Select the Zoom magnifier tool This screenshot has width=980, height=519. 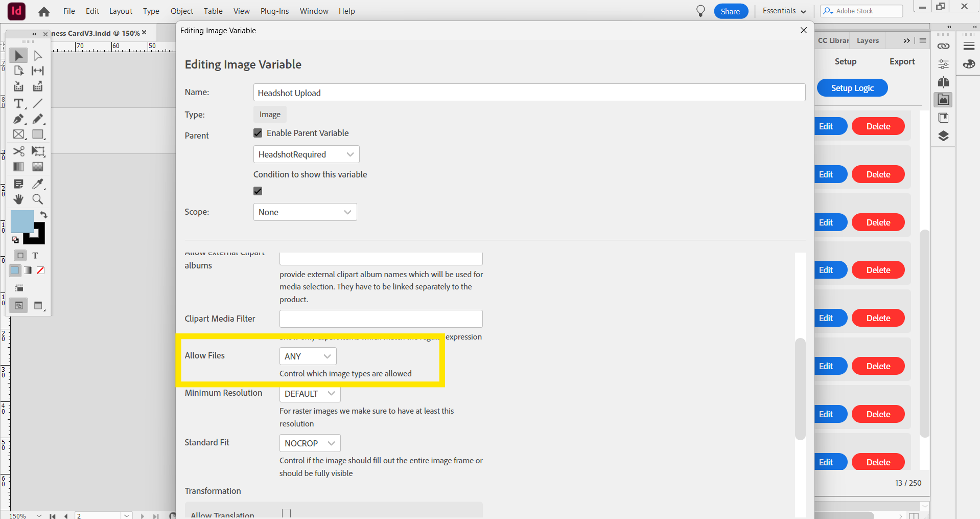(38, 199)
